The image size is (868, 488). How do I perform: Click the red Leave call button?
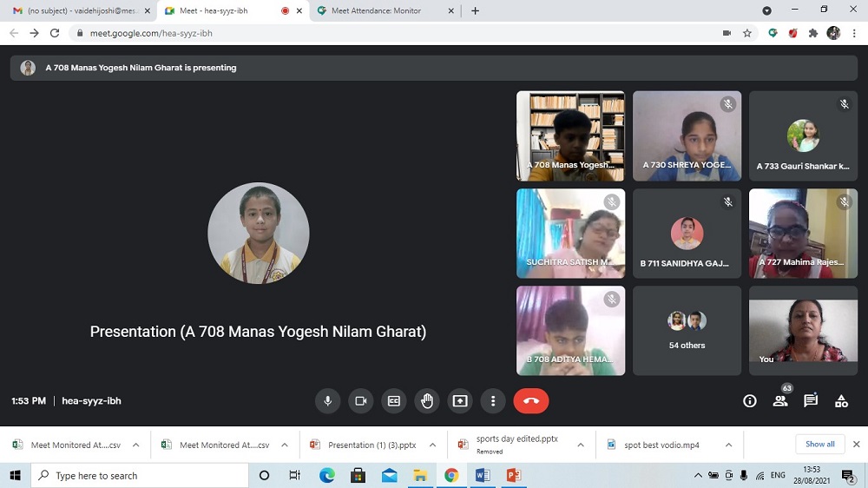point(531,401)
